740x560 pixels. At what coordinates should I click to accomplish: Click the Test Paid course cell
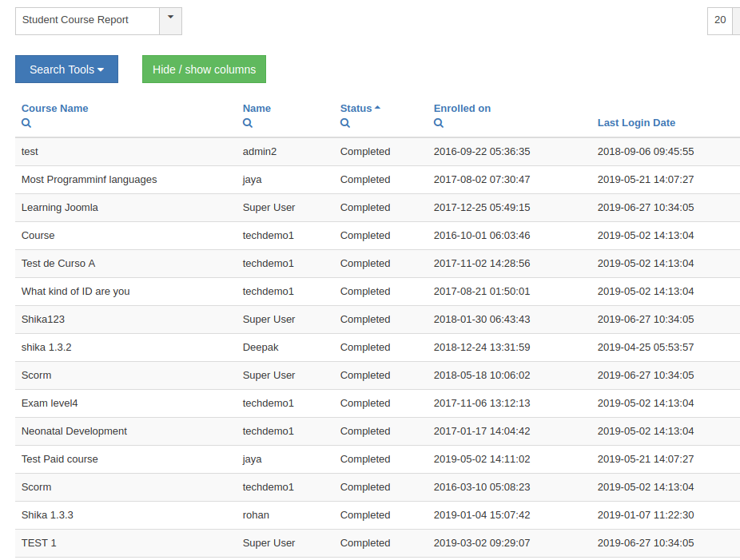coord(60,459)
